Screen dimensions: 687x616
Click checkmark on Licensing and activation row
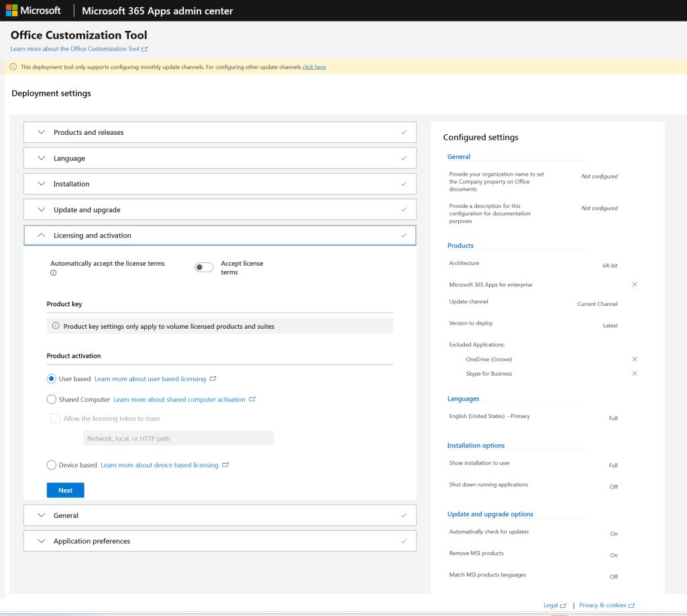[x=404, y=236]
